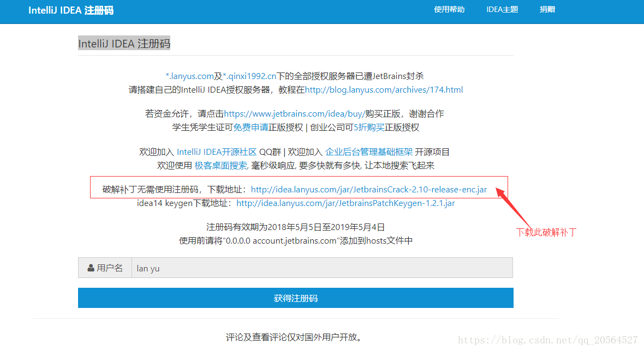The width and height of the screenshot is (644, 351).
Task: Open the 极客桌面搜索 link
Action: coord(221,166)
